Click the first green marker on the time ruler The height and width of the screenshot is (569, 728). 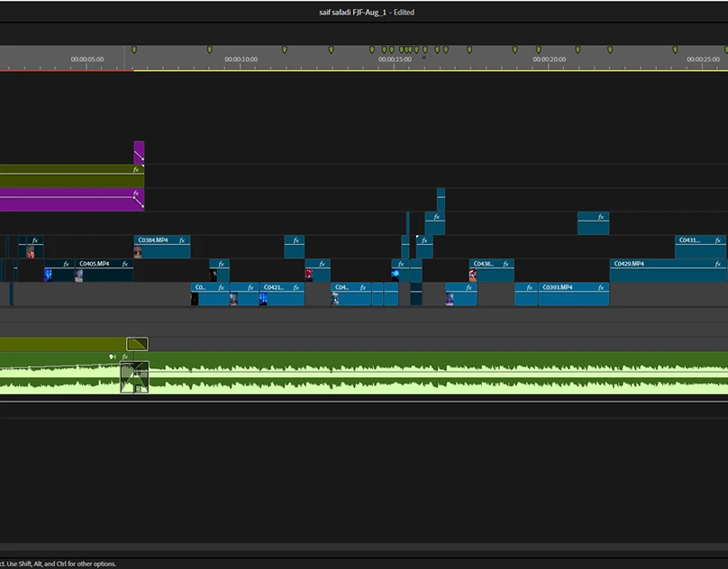(134, 50)
